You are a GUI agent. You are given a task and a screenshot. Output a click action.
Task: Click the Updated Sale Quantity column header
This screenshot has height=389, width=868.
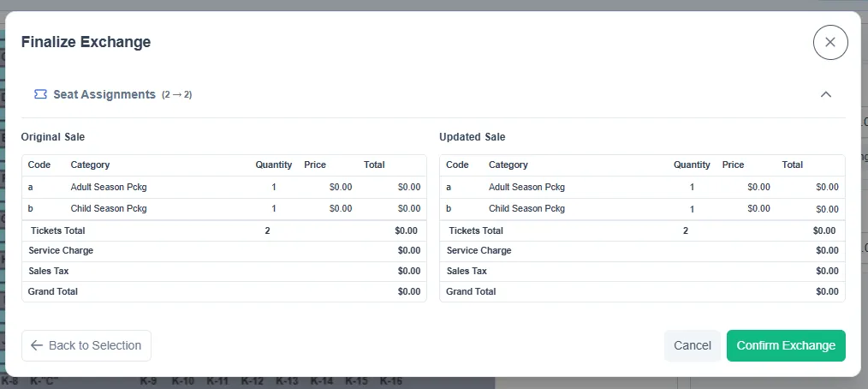tap(692, 165)
